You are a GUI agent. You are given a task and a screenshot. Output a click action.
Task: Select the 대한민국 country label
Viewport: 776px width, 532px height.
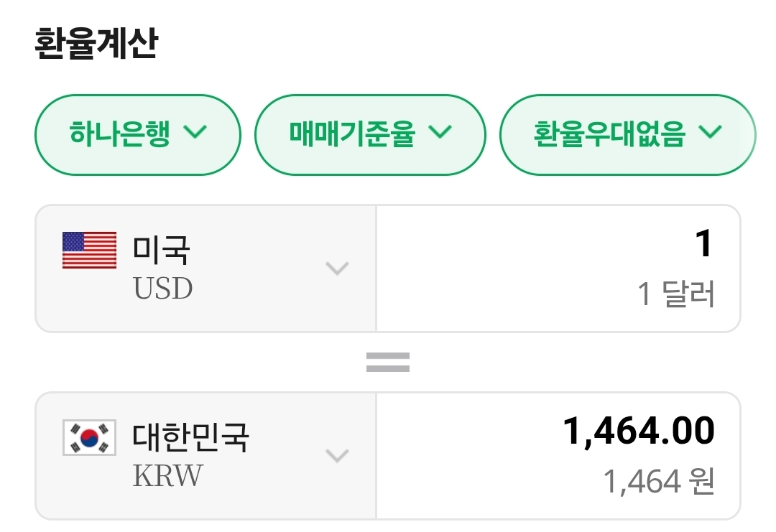tap(190, 437)
